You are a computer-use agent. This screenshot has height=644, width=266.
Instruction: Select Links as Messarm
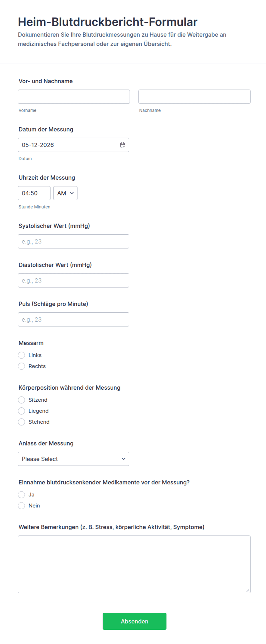click(x=21, y=355)
